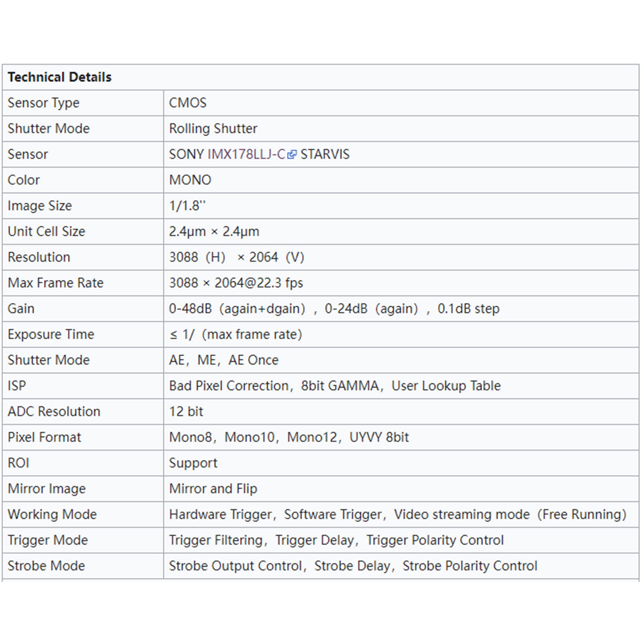644x644 pixels.
Task: Select the 0-48dB gain value text
Action: 334,309
